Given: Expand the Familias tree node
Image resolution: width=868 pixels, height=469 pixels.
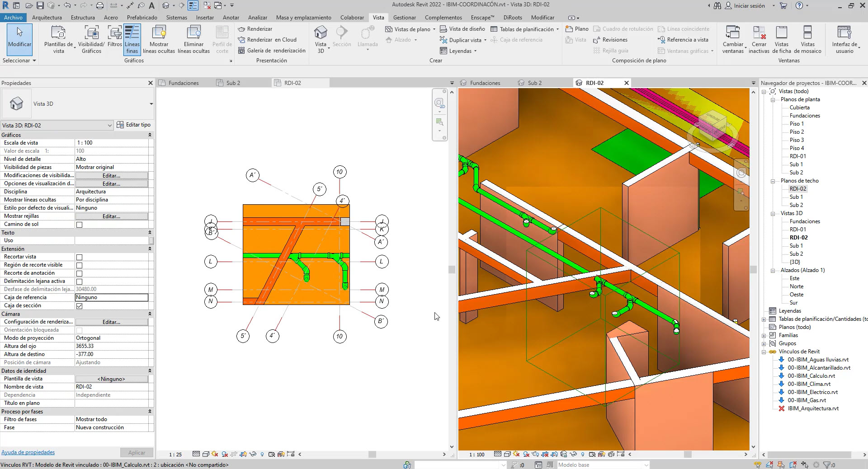Looking at the screenshot, I should pos(764,335).
